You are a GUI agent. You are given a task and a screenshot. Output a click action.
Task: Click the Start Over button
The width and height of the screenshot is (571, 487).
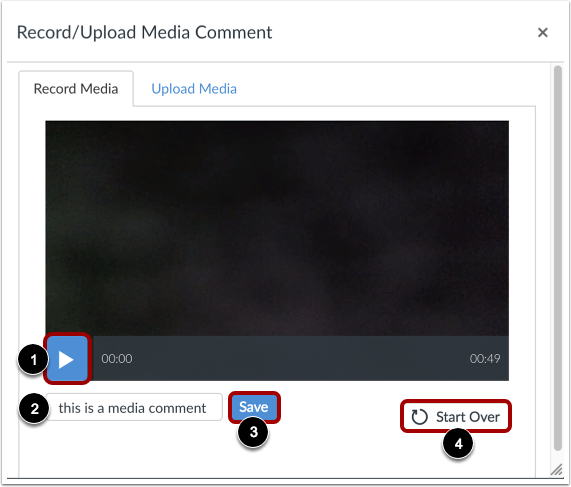pos(456,416)
